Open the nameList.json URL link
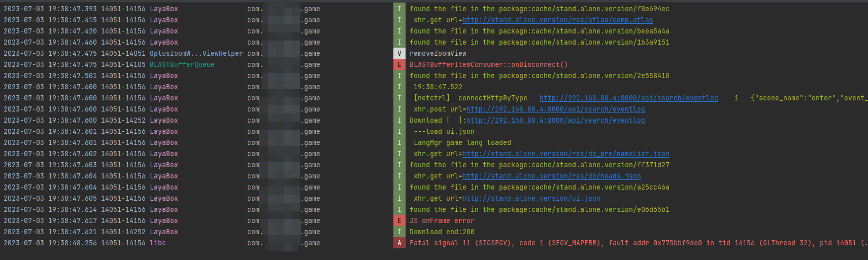The image size is (868, 260). point(565,154)
